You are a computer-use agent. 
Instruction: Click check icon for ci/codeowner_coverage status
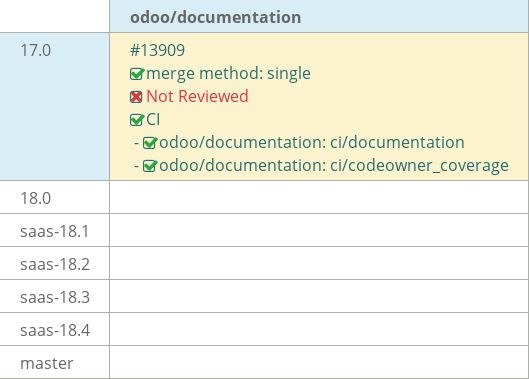point(150,166)
